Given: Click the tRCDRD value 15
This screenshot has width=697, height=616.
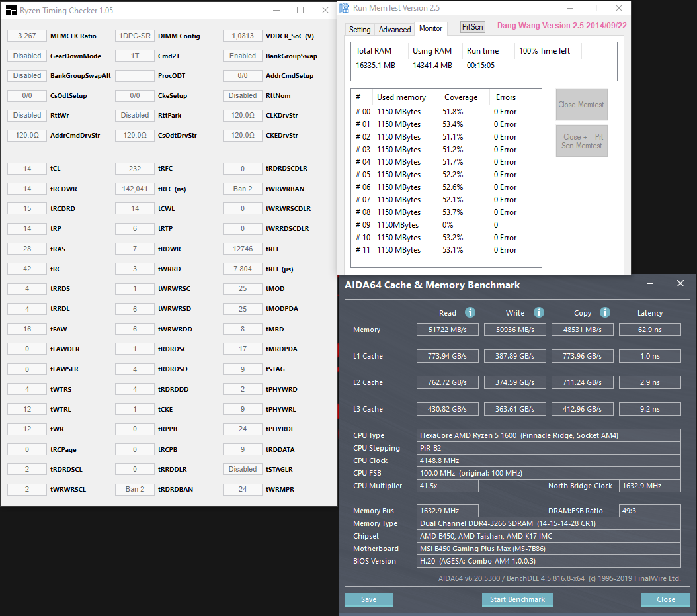Looking at the screenshot, I should pos(27,208).
